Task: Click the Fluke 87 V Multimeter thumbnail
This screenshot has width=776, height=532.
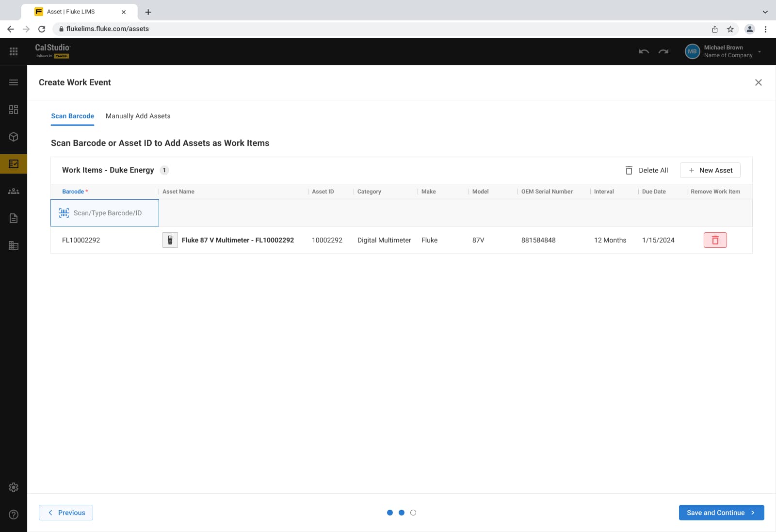Action: pyautogui.click(x=170, y=240)
